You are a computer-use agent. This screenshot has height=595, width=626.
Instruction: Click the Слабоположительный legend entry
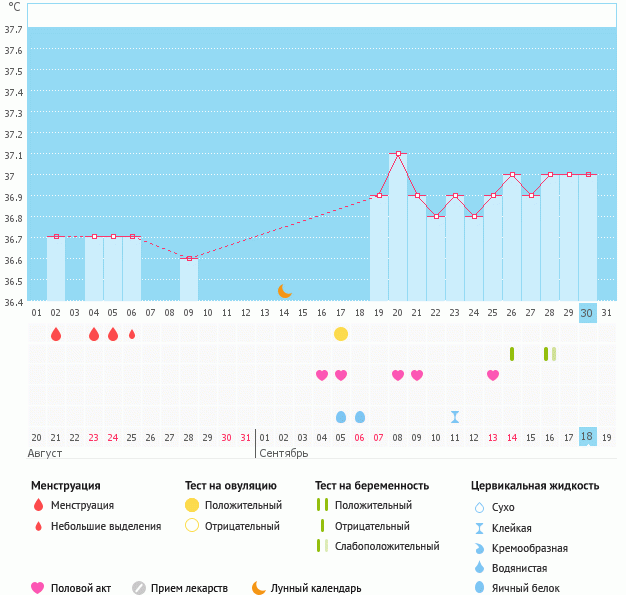coord(386,546)
